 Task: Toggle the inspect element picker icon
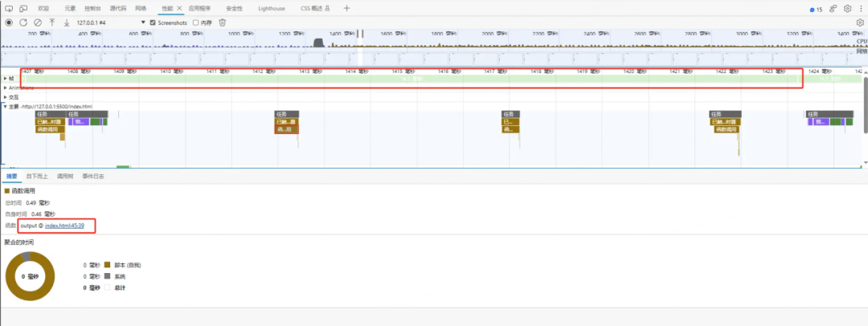coord(9,9)
